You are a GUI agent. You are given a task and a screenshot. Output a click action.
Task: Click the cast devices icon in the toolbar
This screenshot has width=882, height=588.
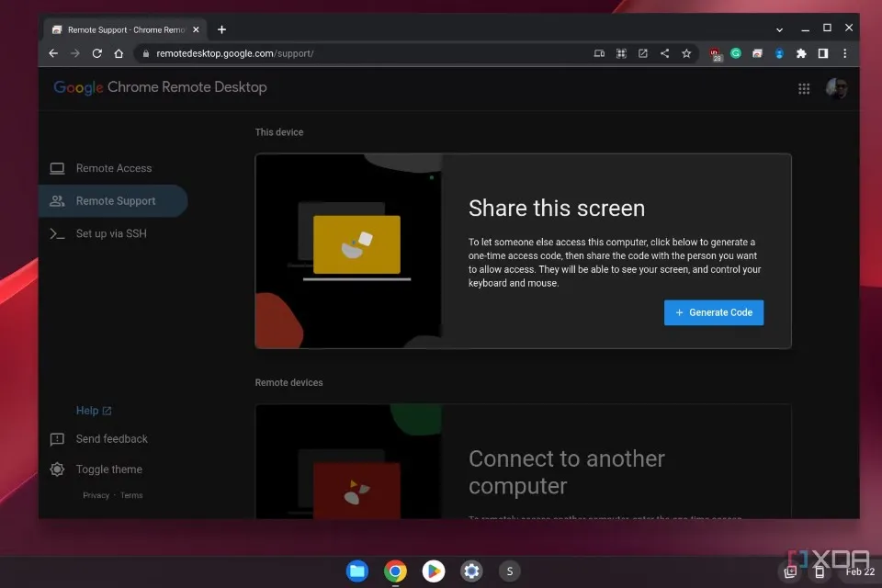599,53
